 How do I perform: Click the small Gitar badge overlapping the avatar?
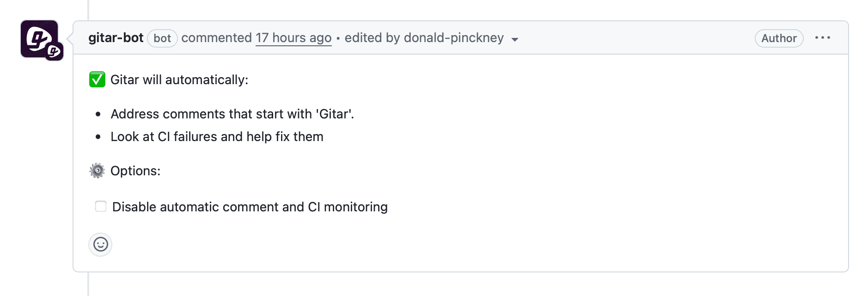coord(54,51)
